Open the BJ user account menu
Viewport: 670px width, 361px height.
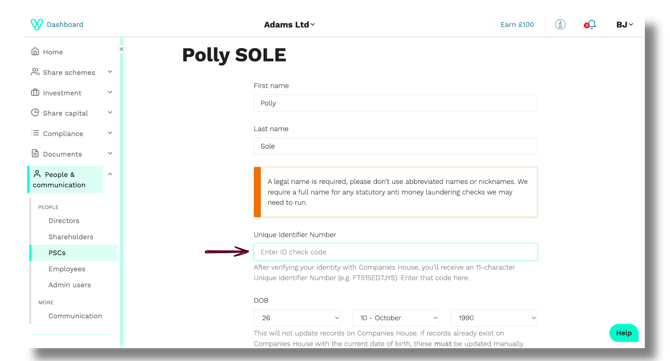click(624, 24)
